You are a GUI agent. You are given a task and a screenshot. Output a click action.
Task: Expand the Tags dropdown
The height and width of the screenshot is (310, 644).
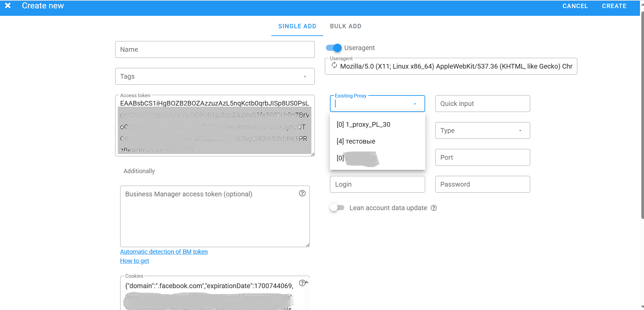[305, 77]
